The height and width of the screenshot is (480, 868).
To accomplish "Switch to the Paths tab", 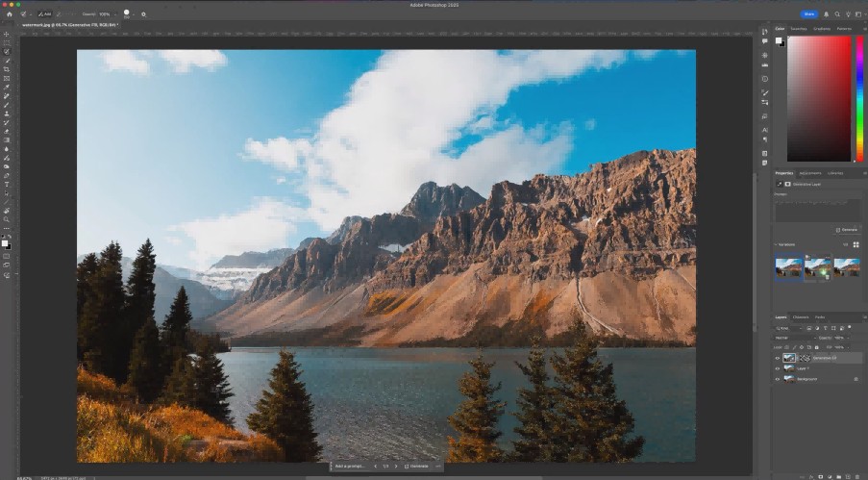I will coord(820,317).
